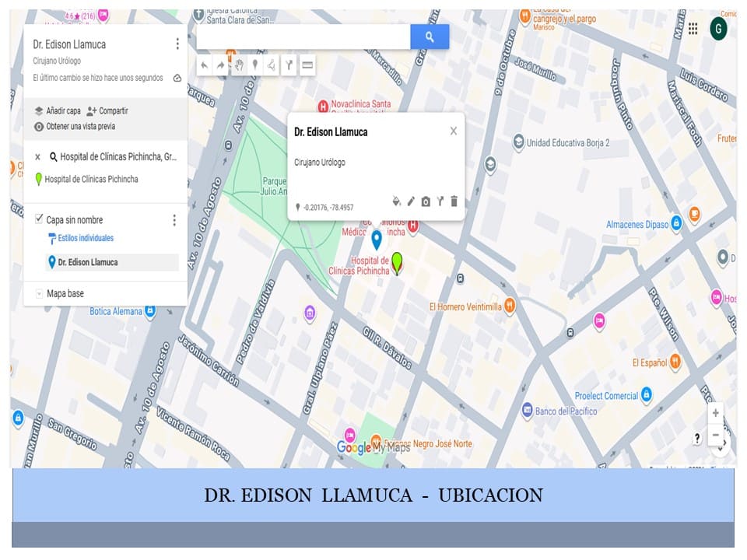Add a photo using the camera icon
The image size is (747, 560).
[x=425, y=201]
